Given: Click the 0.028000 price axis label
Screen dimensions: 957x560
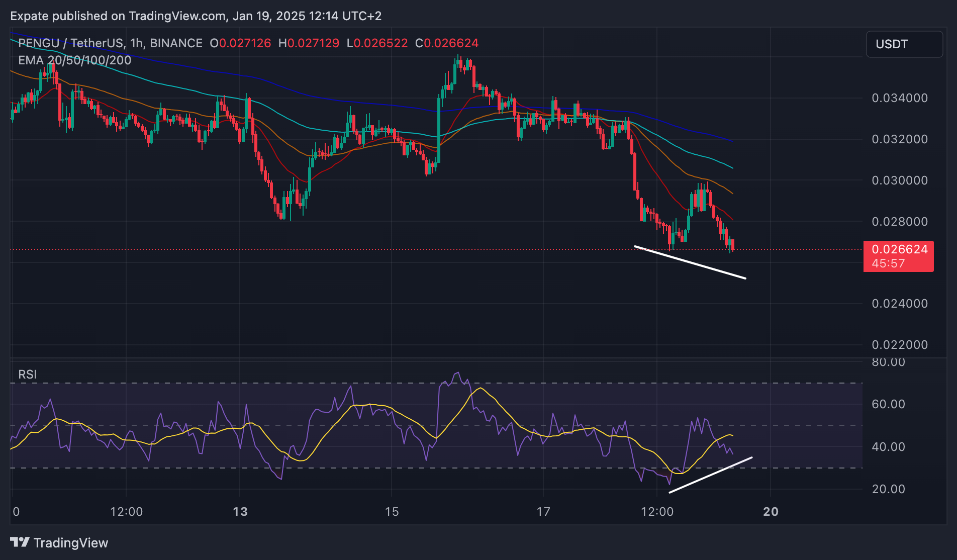Looking at the screenshot, I should [900, 222].
